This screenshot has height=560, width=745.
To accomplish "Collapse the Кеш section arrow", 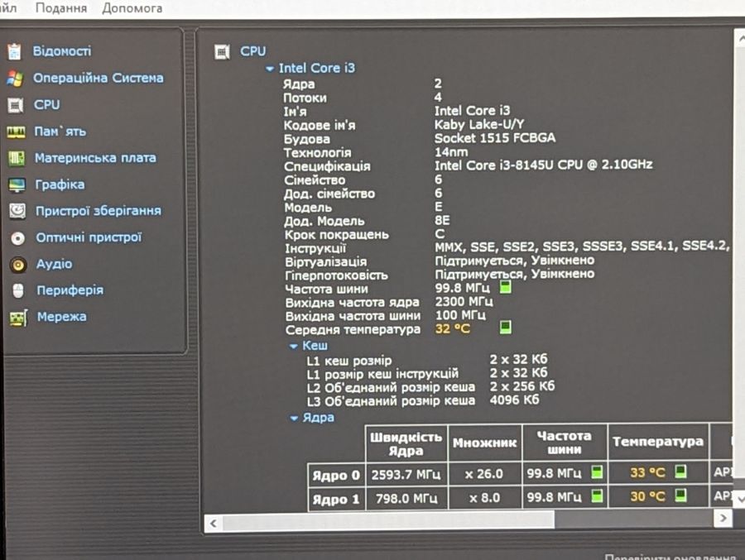I will pyautogui.click(x=294, y=347).
